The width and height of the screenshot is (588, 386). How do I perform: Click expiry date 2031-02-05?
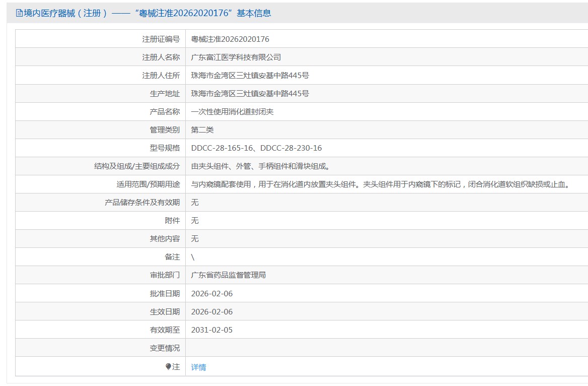[x=212, y=330]
